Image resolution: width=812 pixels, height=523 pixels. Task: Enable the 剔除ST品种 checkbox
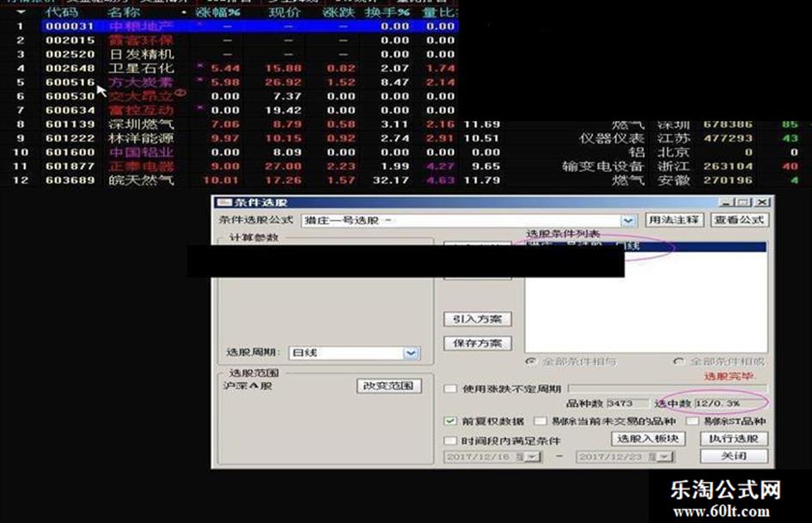pyautogui.click(x=693, y=421)
